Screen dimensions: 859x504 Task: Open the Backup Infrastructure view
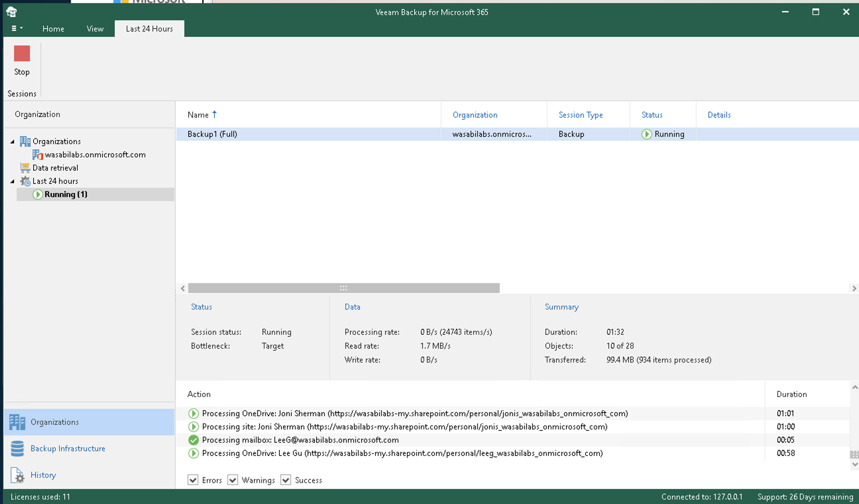[x=68, y=449]
